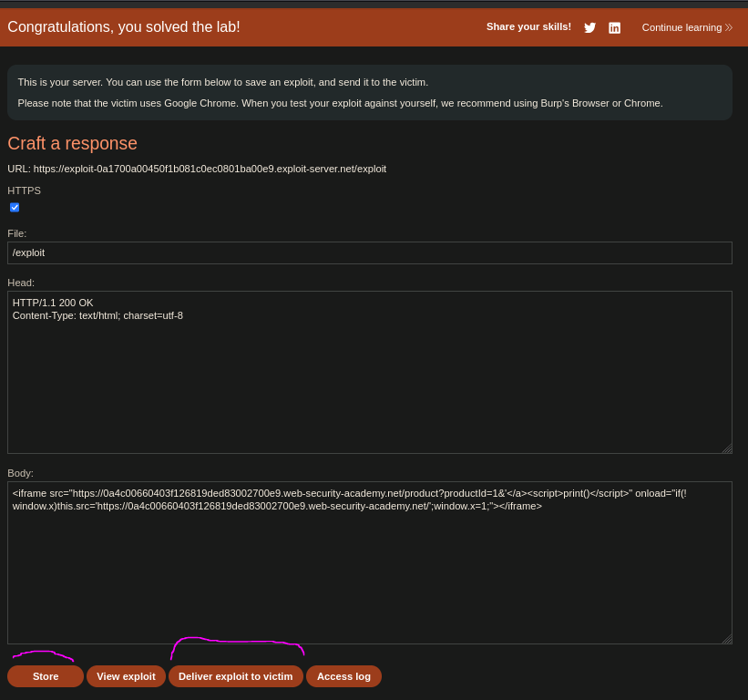Click 'This is your server' notice text
The height and width of the screenshot is (700, 748).
click(x=223, y=82)
